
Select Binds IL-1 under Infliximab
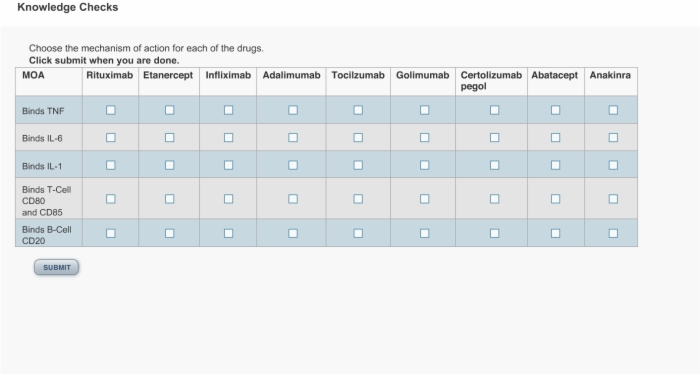point(228,165)
